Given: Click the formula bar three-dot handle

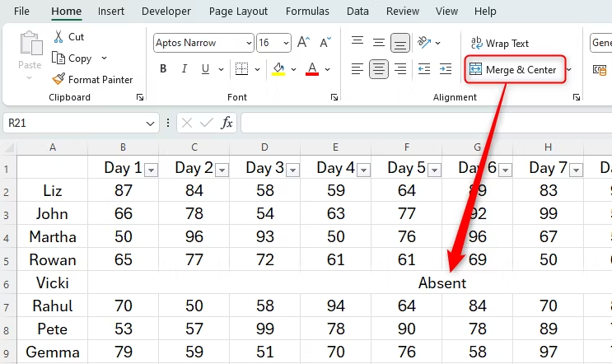Looking at the screenshot, I should coord(168,124).
